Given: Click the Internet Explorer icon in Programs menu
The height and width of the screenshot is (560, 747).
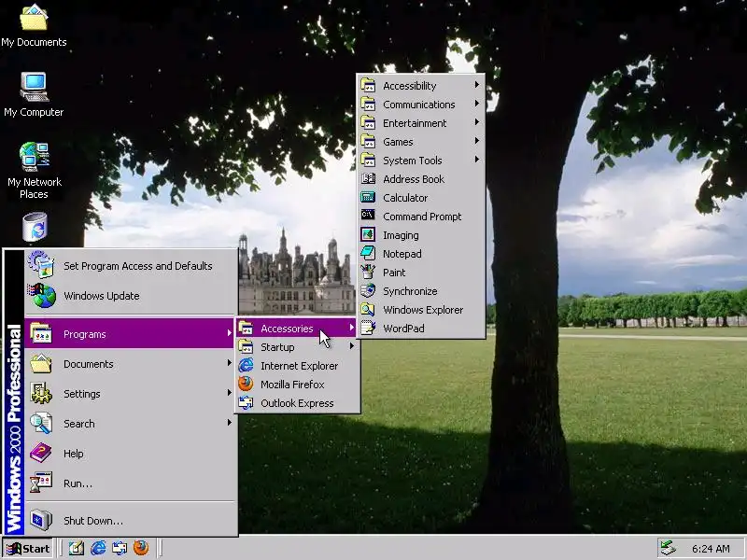Looking at the screenshot, I should (x=246, y=365).
